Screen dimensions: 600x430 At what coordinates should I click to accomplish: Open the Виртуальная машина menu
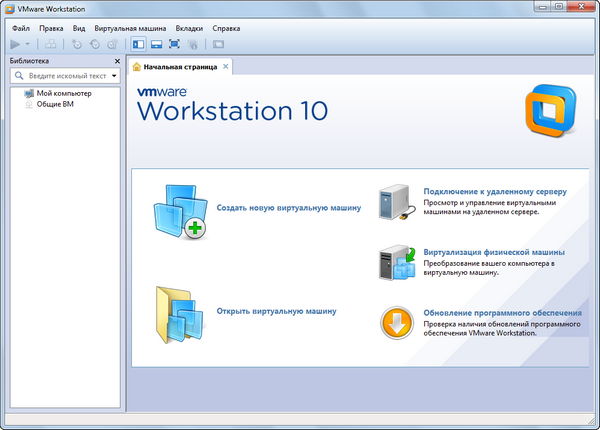(x=129, y=29)
